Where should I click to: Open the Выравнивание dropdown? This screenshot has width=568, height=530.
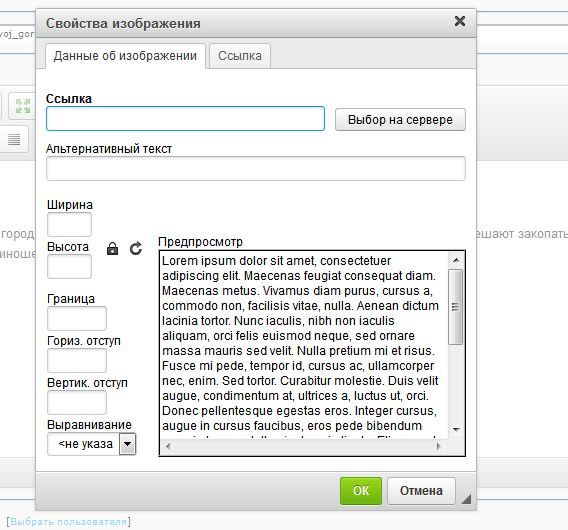click(x=92, y=444)
